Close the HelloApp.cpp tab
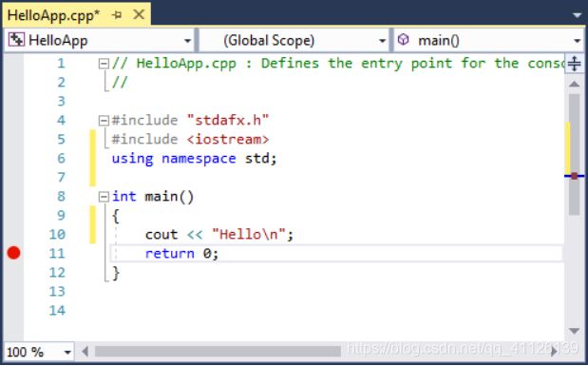The width and height of the screenshot is (588, 366). click(139, 14)
